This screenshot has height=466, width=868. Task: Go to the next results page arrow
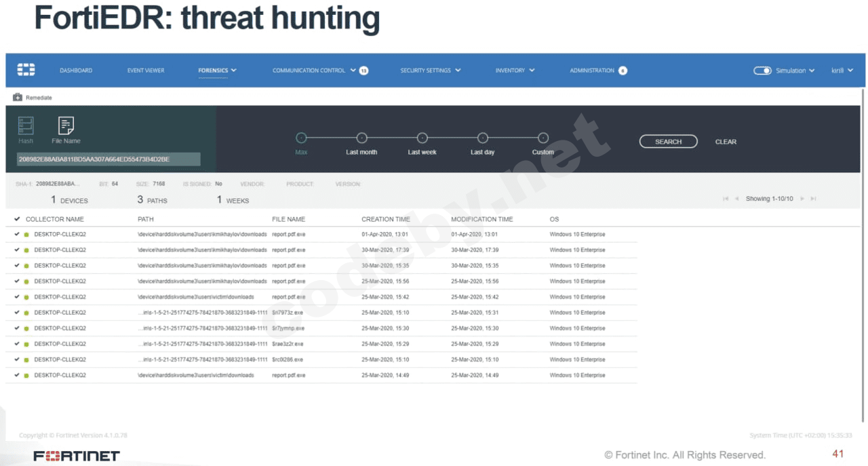[x=802, y=199]
